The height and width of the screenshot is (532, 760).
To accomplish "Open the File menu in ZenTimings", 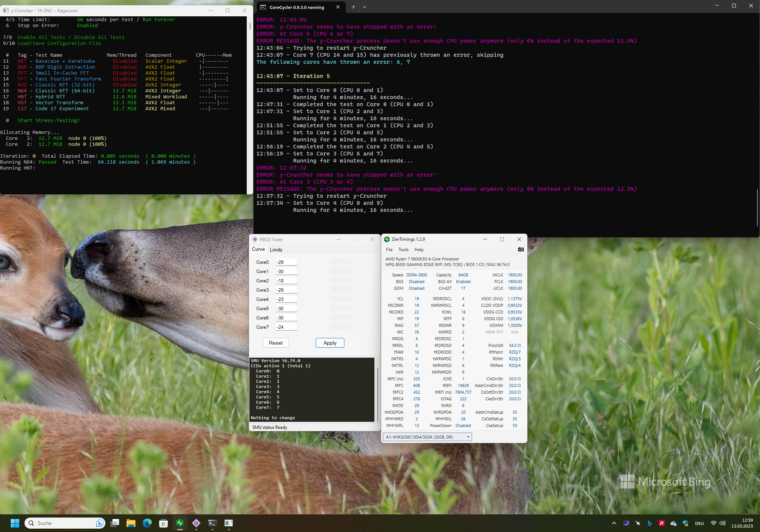I will 389,250.
